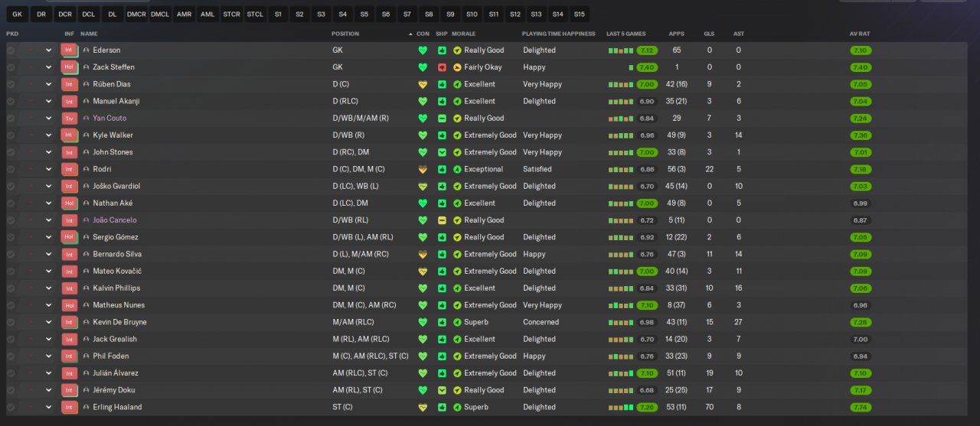
Task: Open the selection dropdown for John Stones
Action: [x=48, y=152]
